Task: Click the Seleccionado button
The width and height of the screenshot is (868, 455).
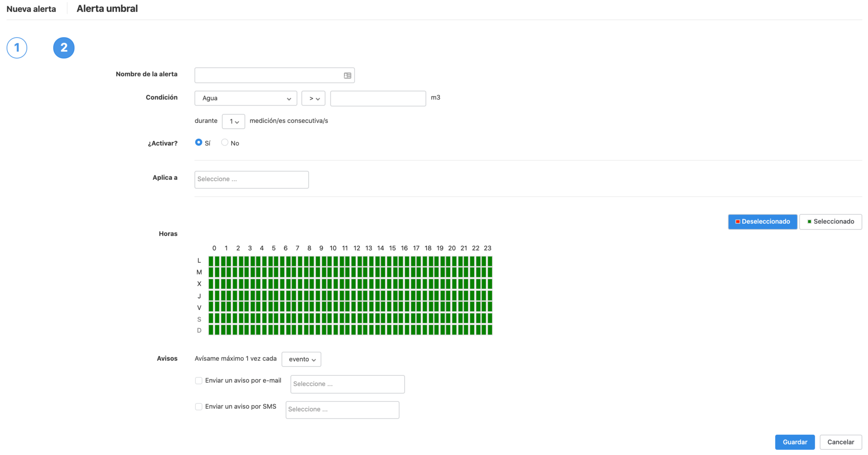Action: click(x=830, y=222)
